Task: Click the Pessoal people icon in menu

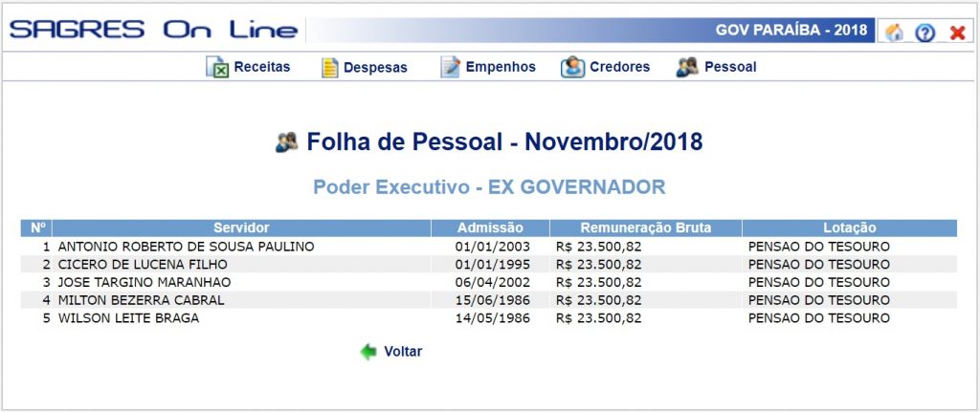Action: (x=687, y=67)
